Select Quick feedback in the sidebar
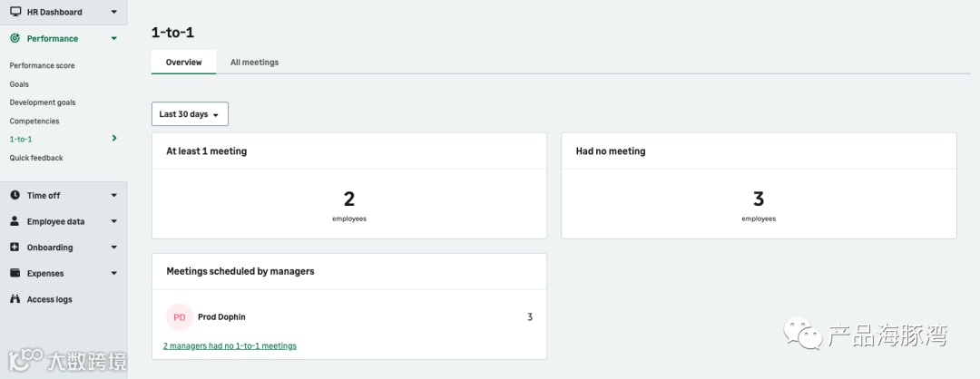The image size is (980, 379). [36, 158]
